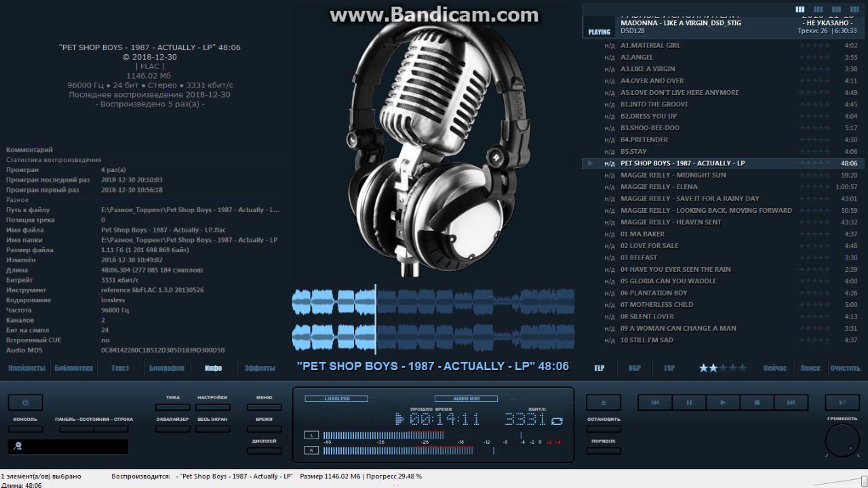Image resolution: width=868 pixels, height=488 pixels.
Task: Toggle the repeat icon in display
Action: pos(557,421)
